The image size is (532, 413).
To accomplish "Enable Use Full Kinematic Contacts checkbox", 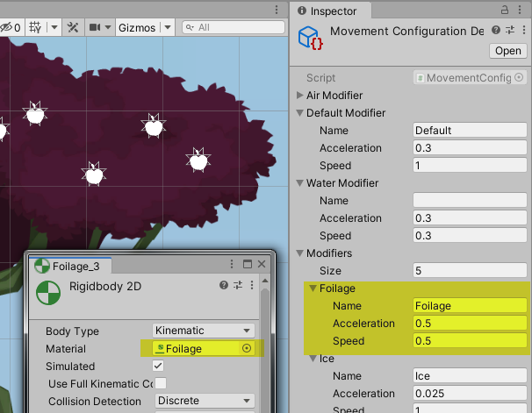I will click(161, 383).
